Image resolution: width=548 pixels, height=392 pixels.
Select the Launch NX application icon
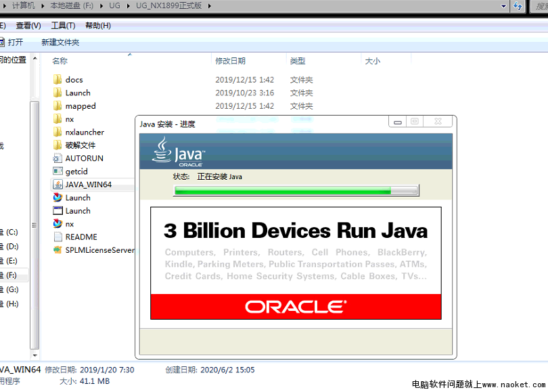pos(58,197)
